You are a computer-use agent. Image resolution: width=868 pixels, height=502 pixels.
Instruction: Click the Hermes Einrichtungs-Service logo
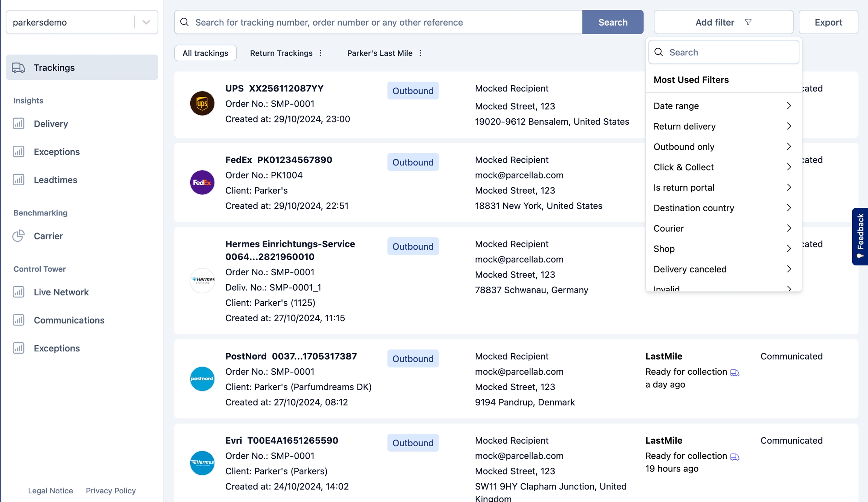point(202,280)
